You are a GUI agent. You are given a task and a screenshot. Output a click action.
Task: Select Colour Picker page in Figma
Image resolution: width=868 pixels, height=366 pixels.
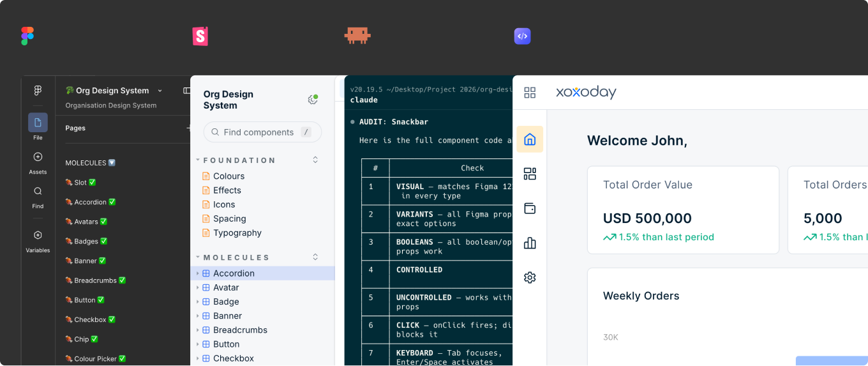coord(96,359)
